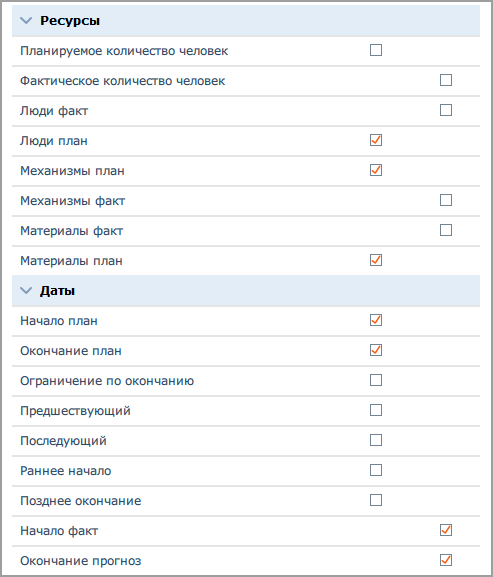Uncheck Начало факт checkbox

tap(446, 530)
